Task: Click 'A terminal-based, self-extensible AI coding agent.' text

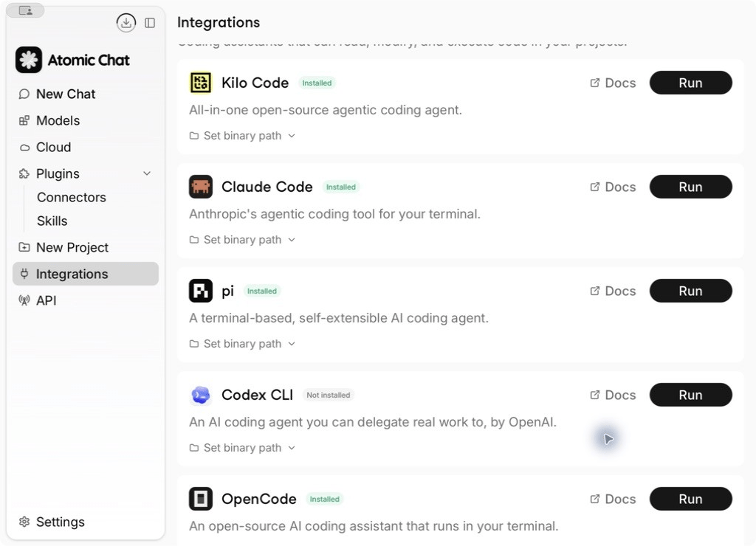Action: pos(339,319)
